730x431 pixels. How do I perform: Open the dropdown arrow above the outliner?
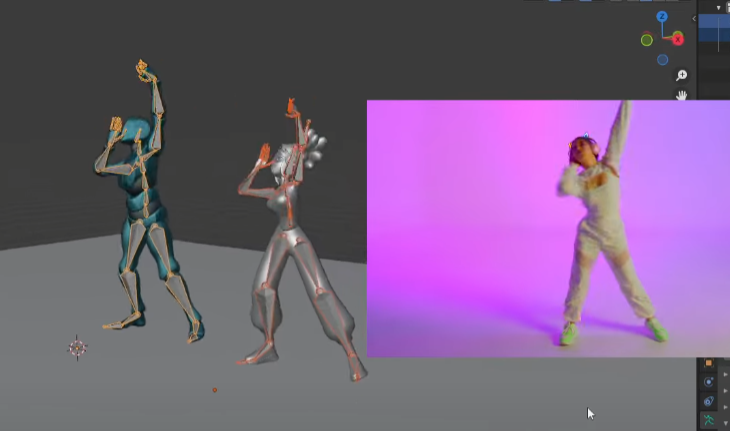(x=718, y=7)
